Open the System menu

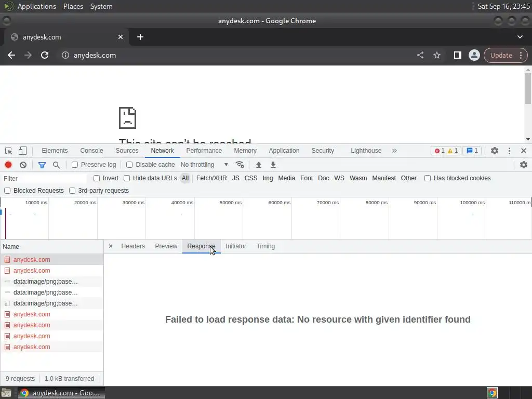pyautogui.click(x=101, y=6)
